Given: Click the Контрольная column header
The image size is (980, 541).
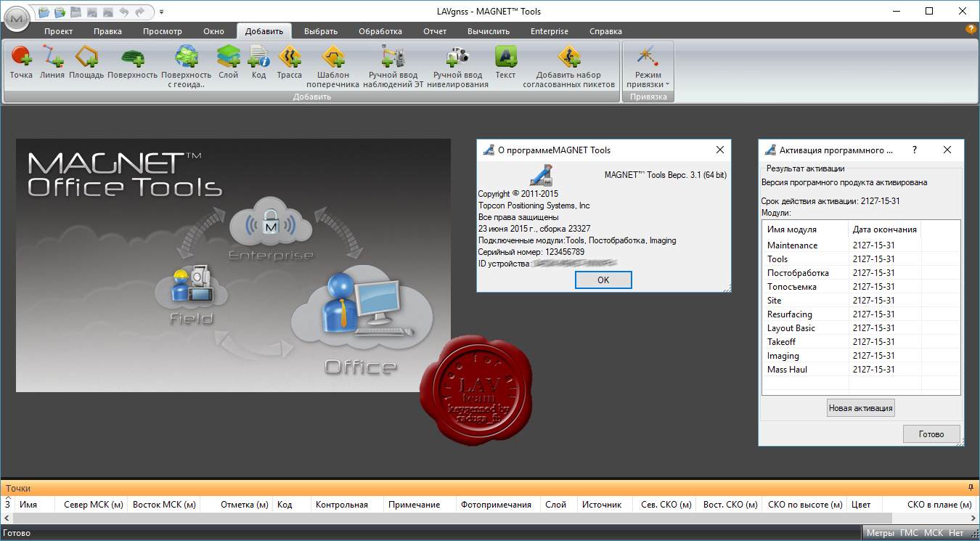Looking at the screenshot, I should 347,505.
